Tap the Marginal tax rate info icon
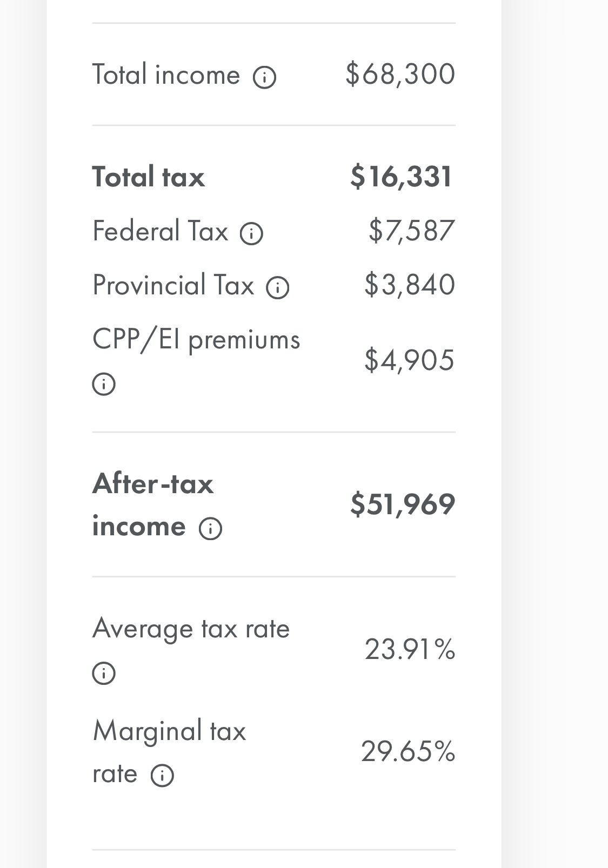The height and width of the screenshot is (868, 608). [162, 776]
